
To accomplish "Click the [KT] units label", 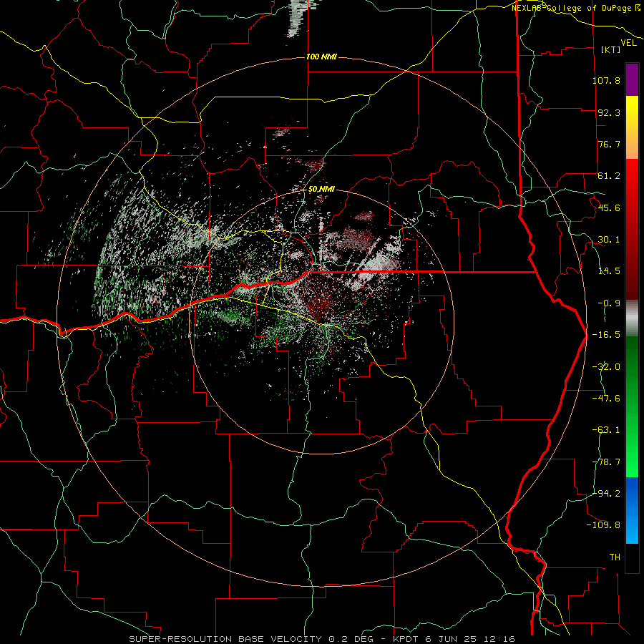I will pyautogui.click(x=610, y=49).
